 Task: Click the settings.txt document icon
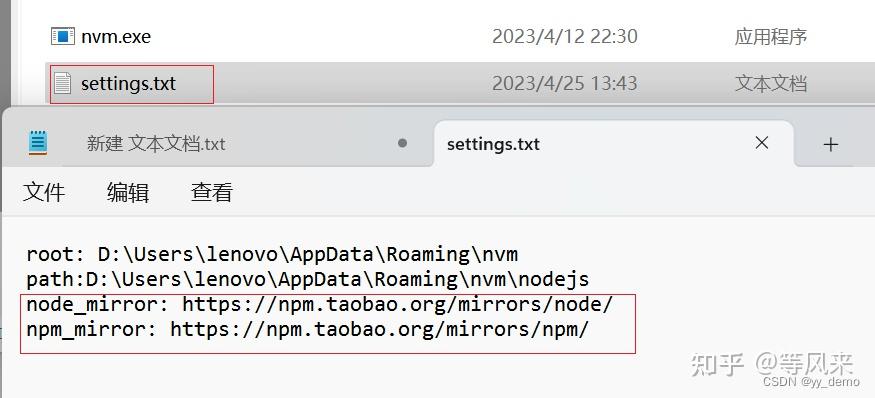tap(62, 83)
